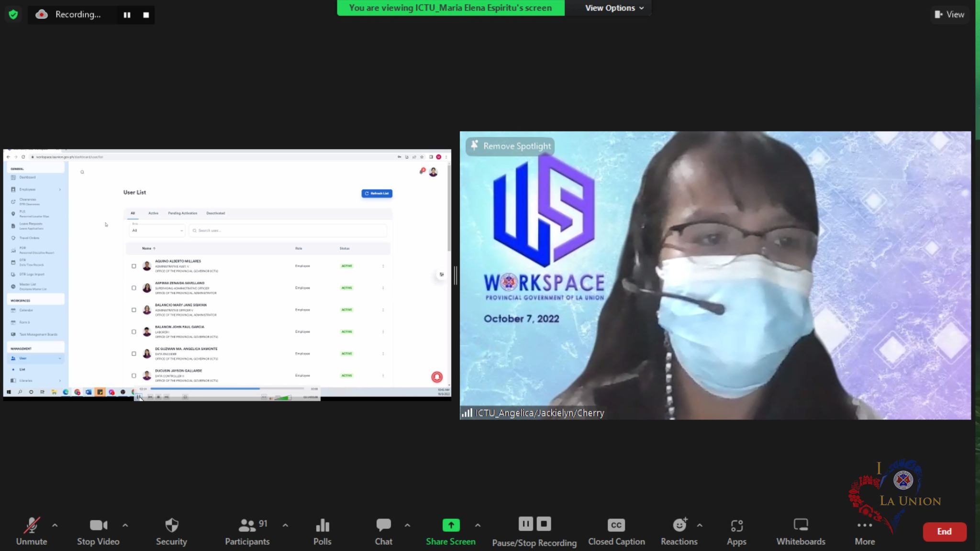980x551 pixels.
Task: Open the Participants panel
Action: click(247, 531)
